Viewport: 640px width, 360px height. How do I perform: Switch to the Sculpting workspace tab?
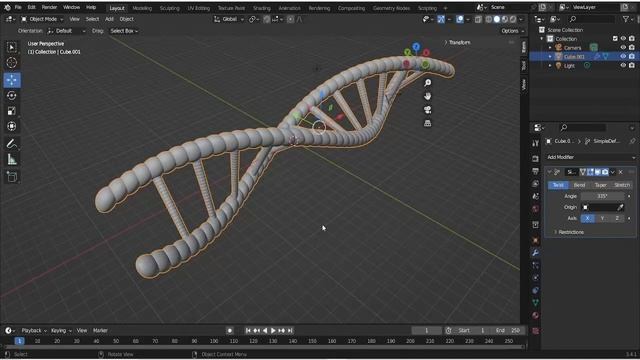(x=169, y=8)
